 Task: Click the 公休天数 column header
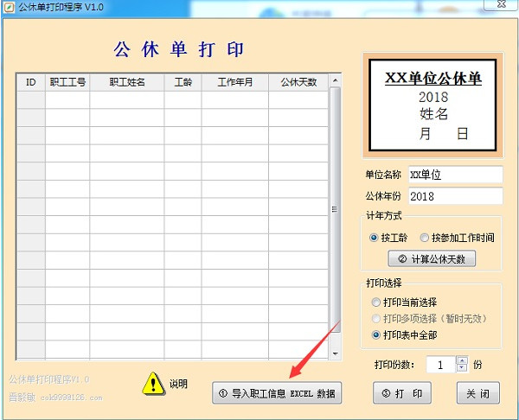(x=298, y=82)
